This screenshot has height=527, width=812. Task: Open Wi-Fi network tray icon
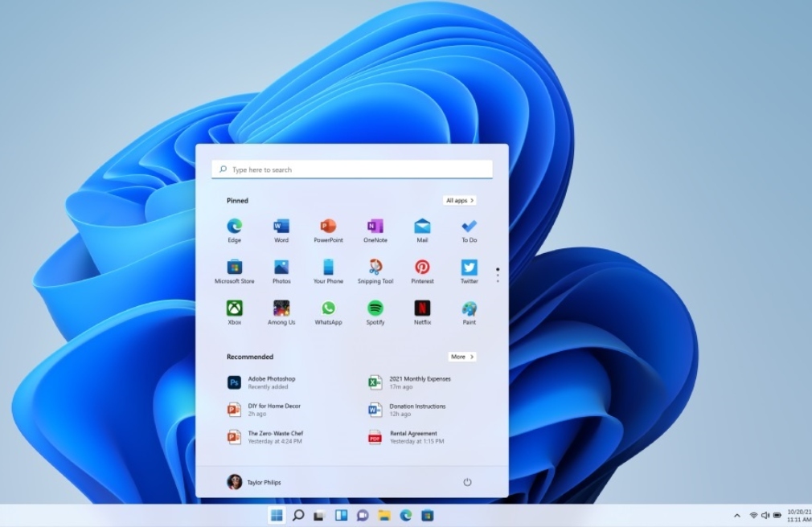coord(753,515)
